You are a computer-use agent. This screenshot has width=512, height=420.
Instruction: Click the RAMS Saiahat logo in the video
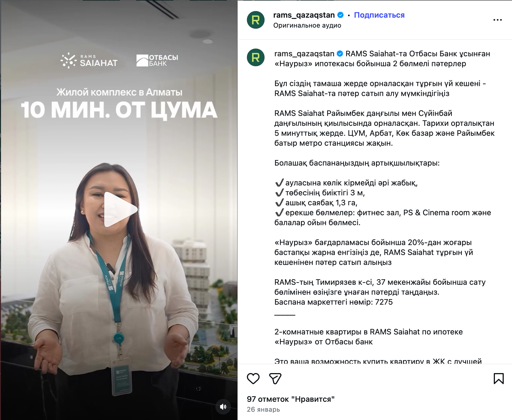click(89, 60)
